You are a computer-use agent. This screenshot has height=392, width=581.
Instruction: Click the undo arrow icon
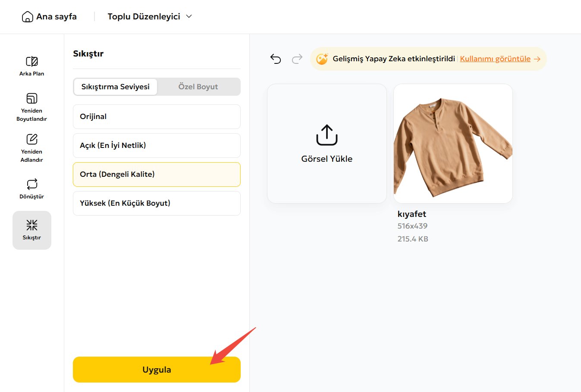276,59
